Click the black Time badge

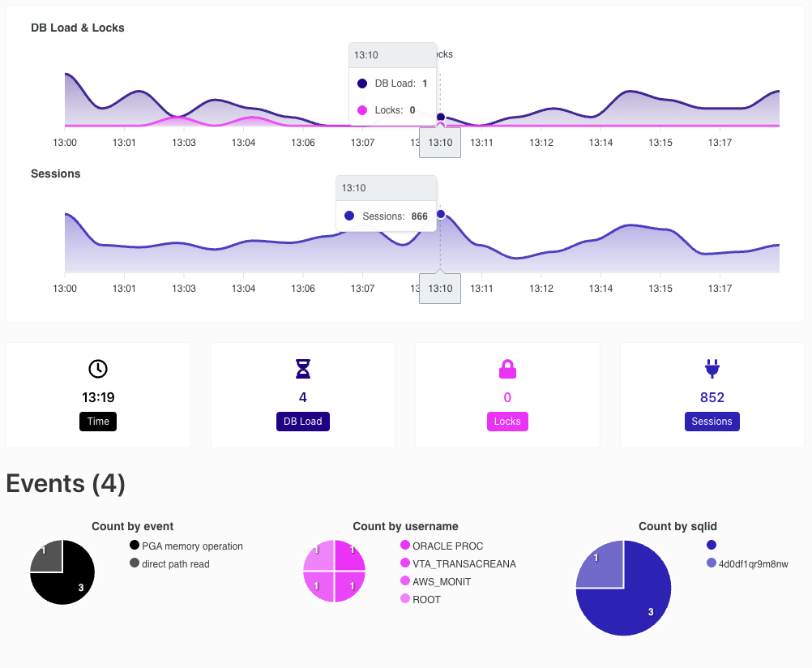tap(98, 422)
